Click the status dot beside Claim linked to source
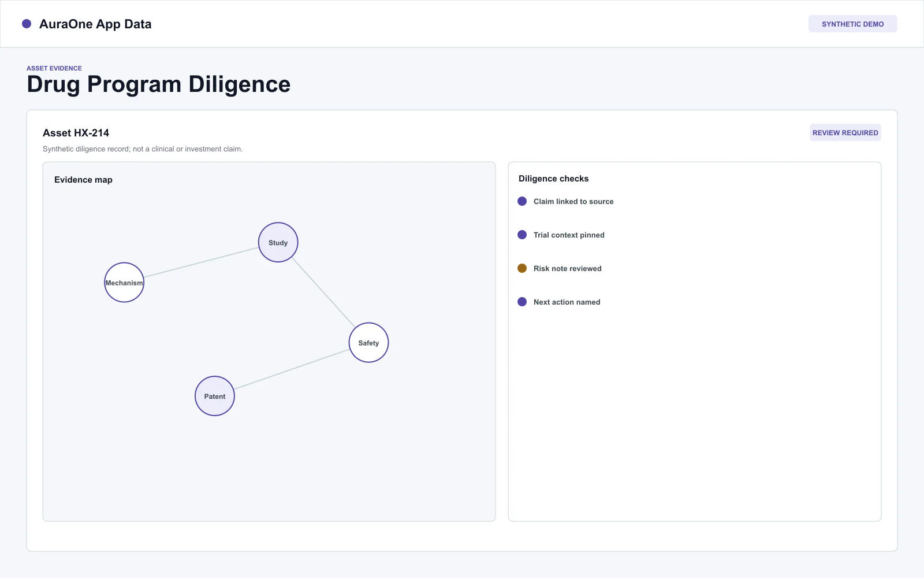The width and height of the screenshot is (924, 578). pyautogui.click(x=522, y=201)
